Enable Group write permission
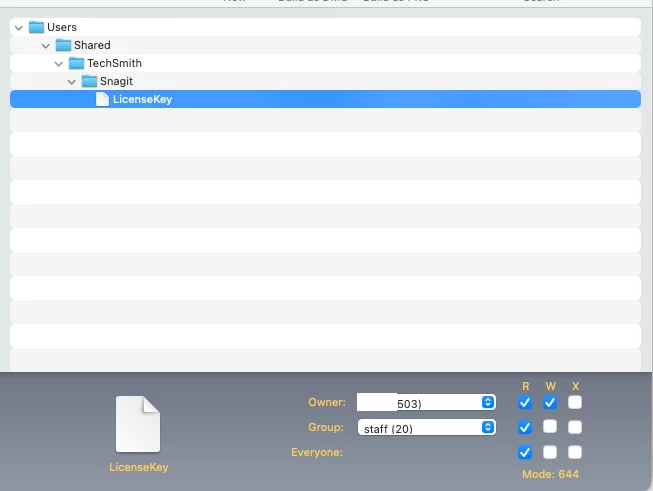 550,427
